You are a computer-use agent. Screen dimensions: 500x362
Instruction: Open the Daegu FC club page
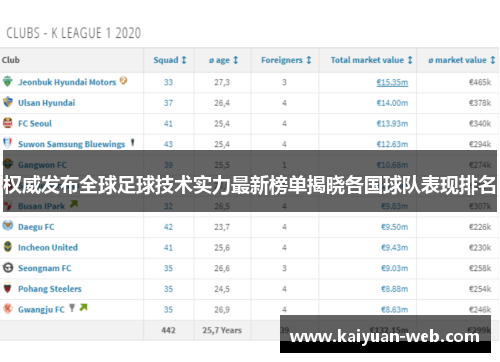tap(36, 227)
